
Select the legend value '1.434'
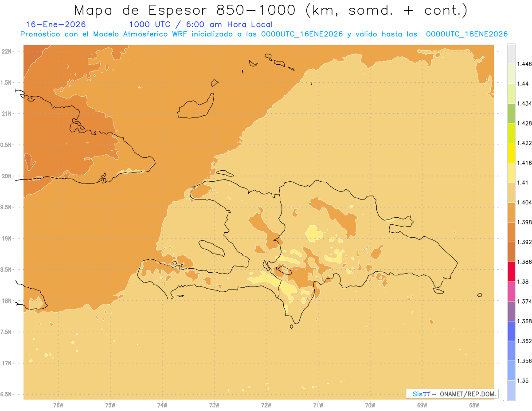(x=524, y=103)
